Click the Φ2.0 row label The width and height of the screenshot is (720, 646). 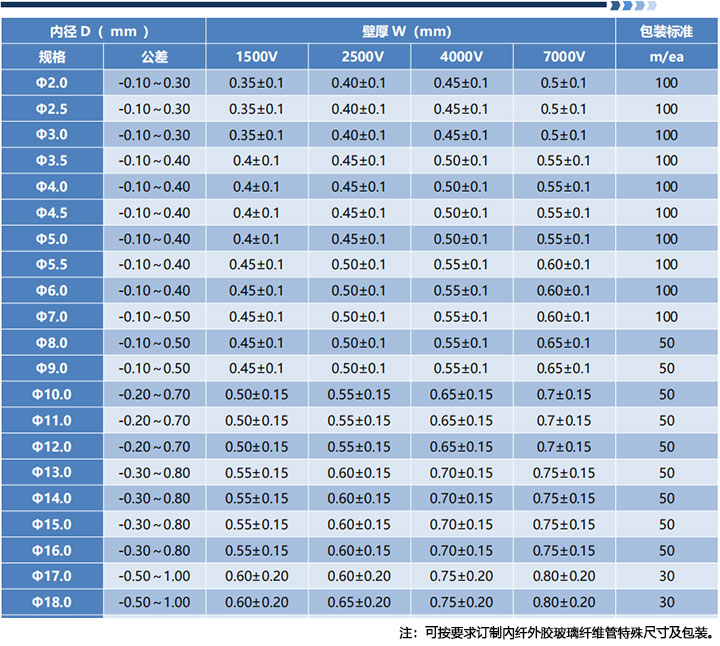tap(51, 83)
